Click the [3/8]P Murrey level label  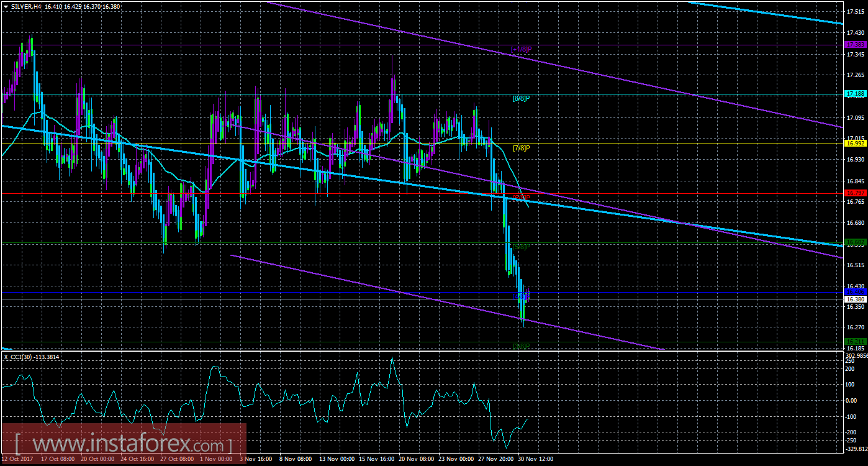pyautogui.click(x=521, y=345)
